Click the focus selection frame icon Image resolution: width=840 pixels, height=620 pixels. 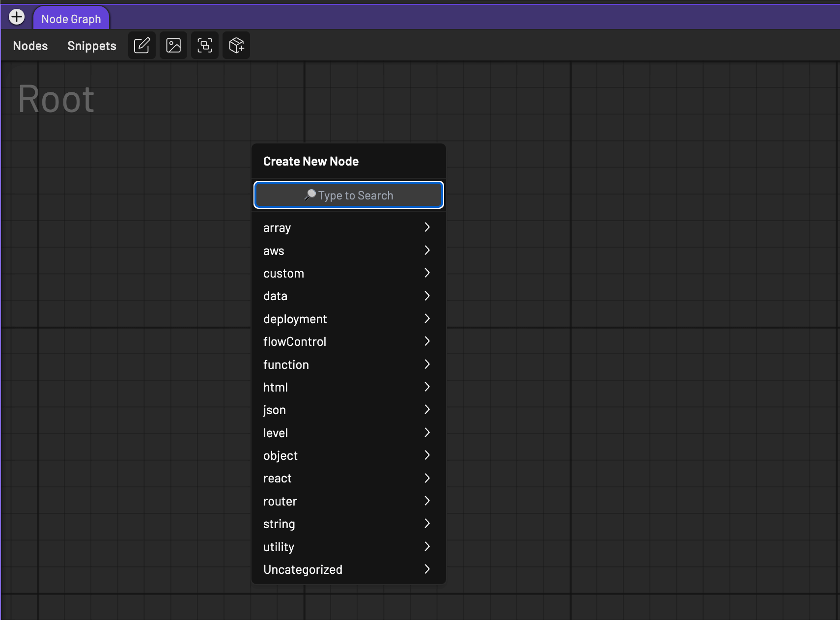point(205,46)
